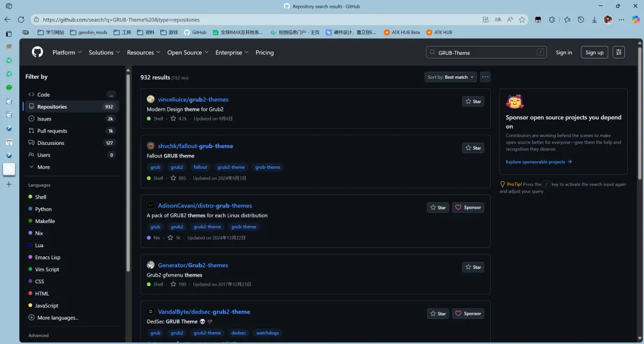644x344 pixels.
Task: Click the browser profile avatar
Action: pos(608,19)
